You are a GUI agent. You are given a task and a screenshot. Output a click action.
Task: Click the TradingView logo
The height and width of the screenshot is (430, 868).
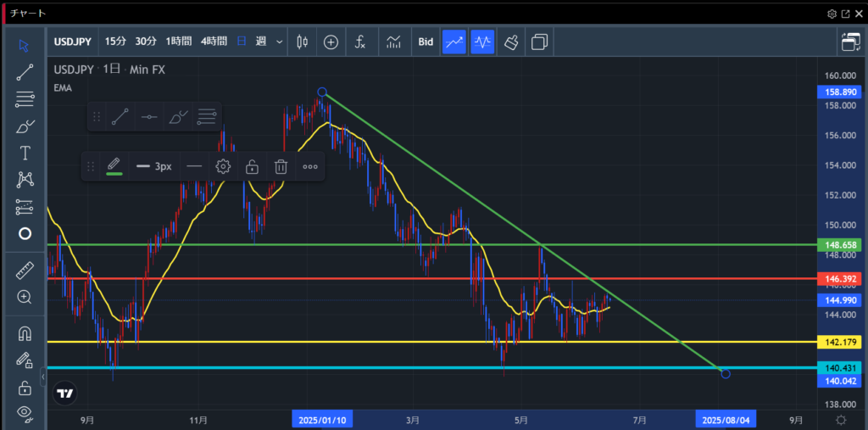point(65,394)
